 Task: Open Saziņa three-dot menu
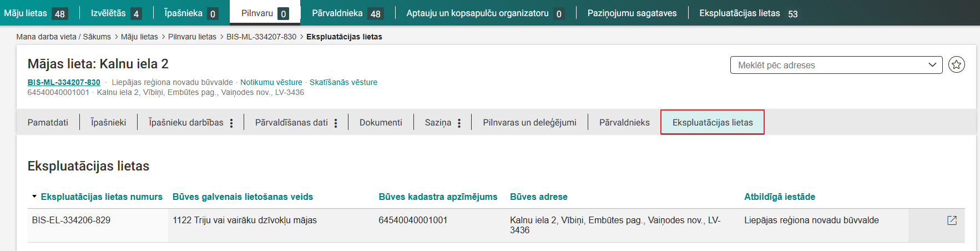click(459, 123)
